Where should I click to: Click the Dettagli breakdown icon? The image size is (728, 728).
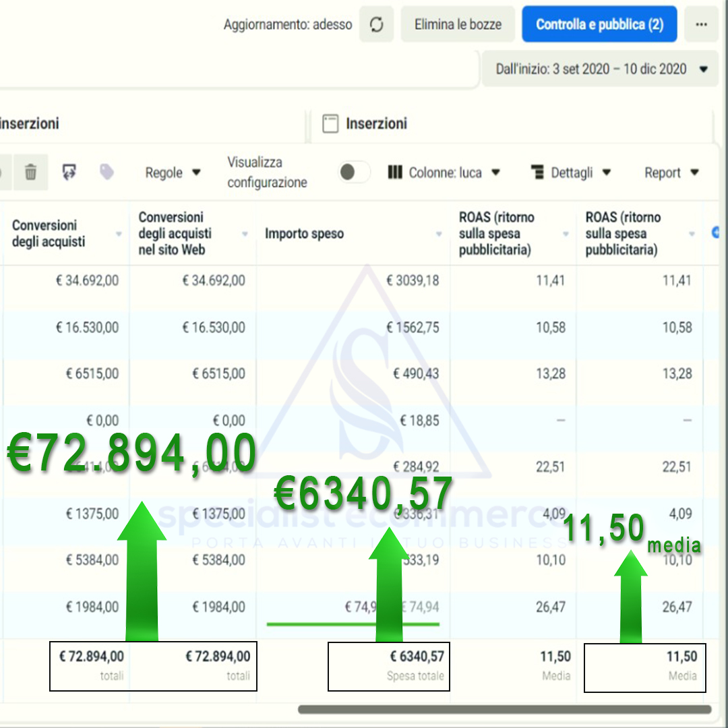click(537, 173)
